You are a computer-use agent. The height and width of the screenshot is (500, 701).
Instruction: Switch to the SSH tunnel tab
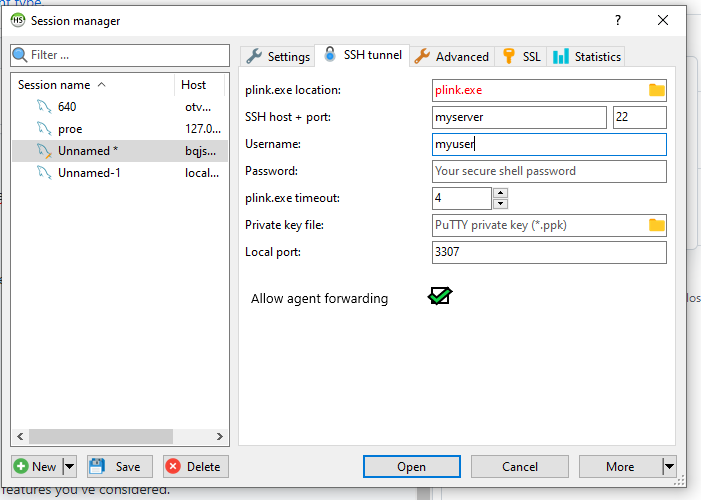pyautogui.click(x=362, y=55)
